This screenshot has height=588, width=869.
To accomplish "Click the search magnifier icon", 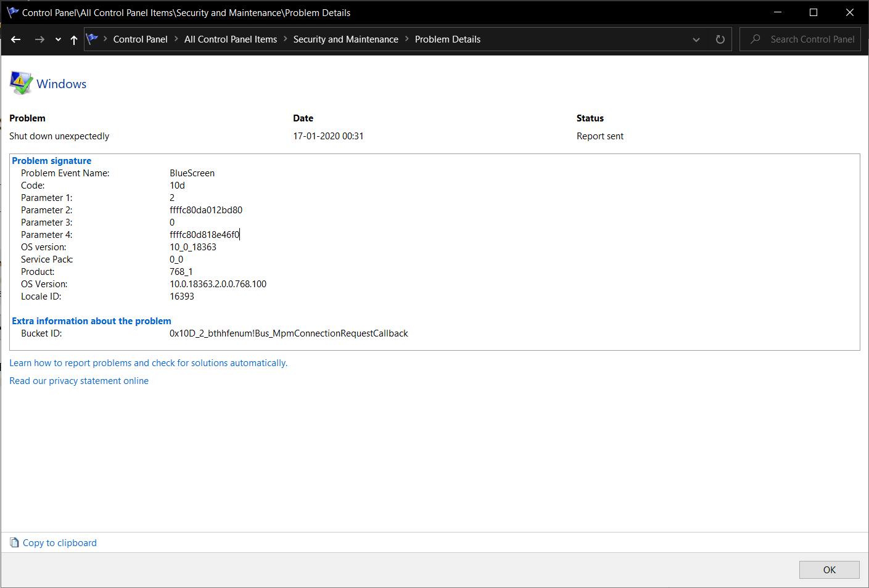I will coord(756,39).
